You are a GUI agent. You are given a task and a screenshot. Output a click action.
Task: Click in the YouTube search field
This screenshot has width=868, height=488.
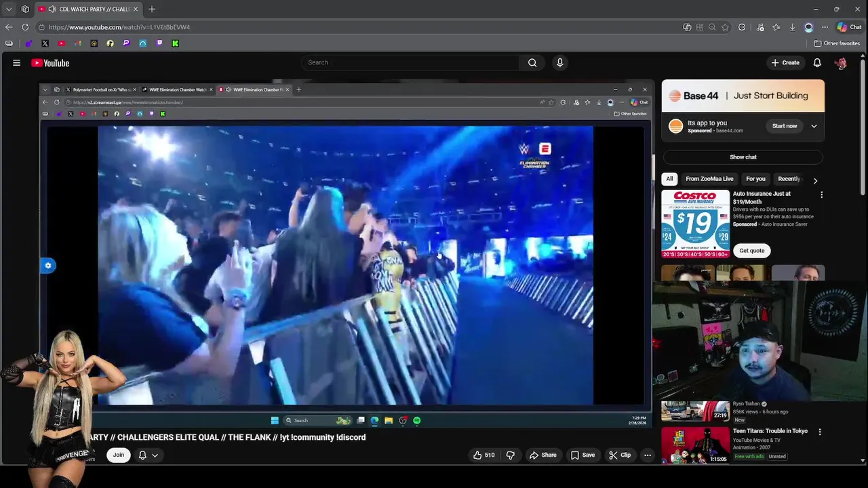pyautogui.click(x=410, y=62)
